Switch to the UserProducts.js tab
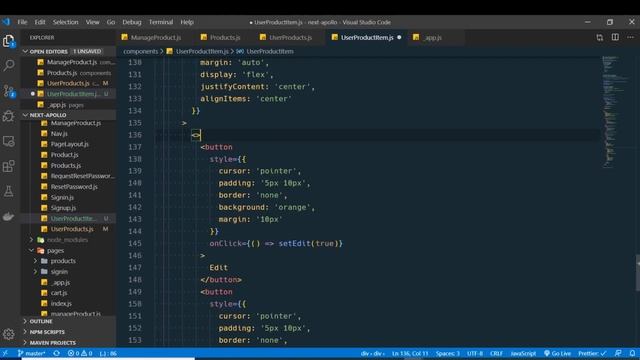This screenshot has width=640, height=360. tap(290, 38)
